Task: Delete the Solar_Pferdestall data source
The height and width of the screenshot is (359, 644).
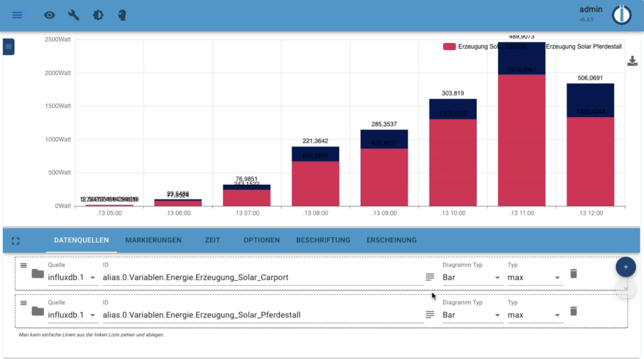Action: pyautogui.click(x=573, y=311)
